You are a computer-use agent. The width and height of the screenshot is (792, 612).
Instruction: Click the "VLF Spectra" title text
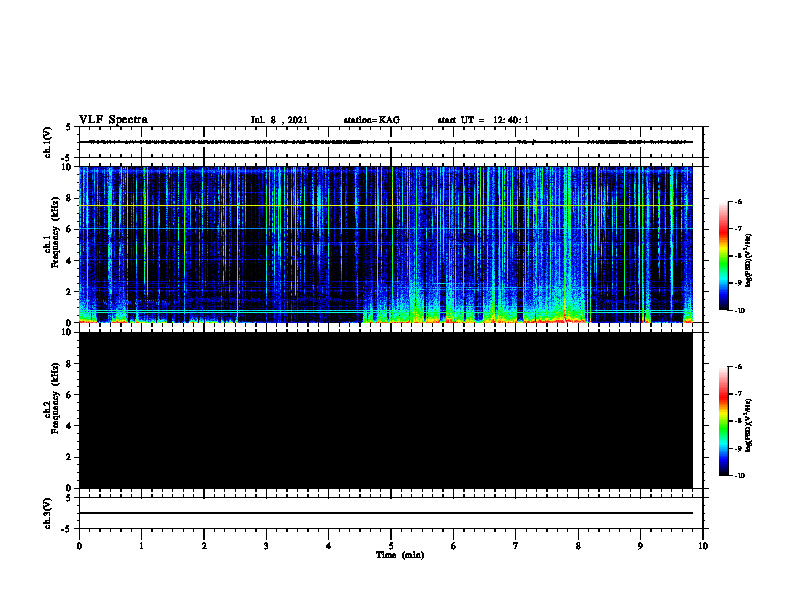pos(113,120)
